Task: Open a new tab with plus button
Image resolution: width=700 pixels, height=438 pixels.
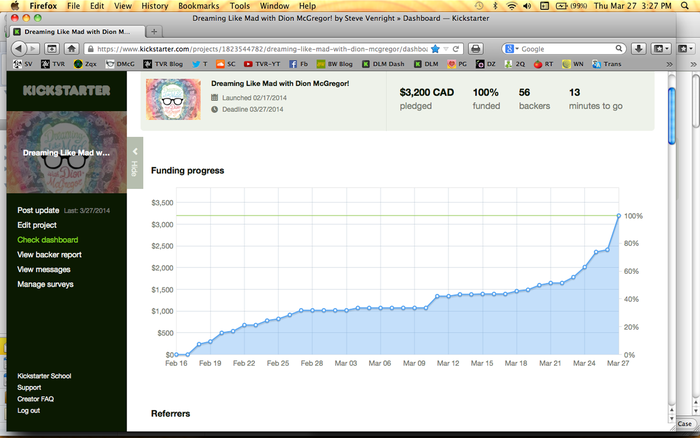Action: coord(154,32)
